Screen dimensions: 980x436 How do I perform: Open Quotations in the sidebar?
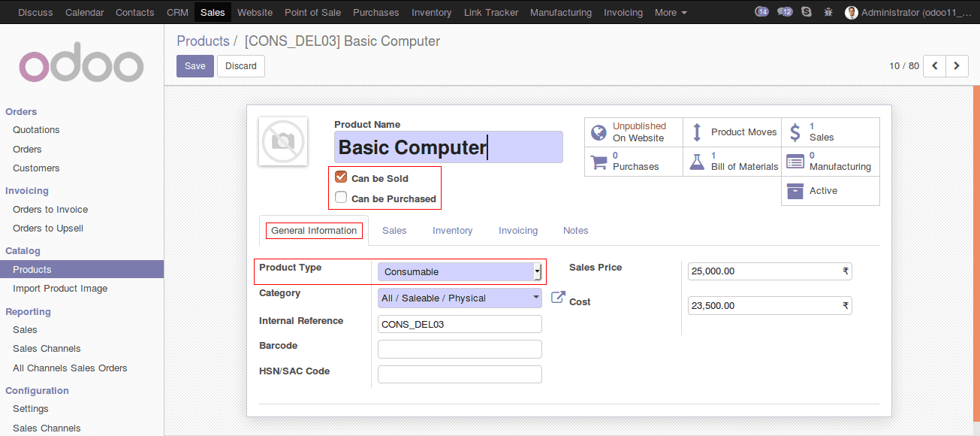(x=36, y=130)
